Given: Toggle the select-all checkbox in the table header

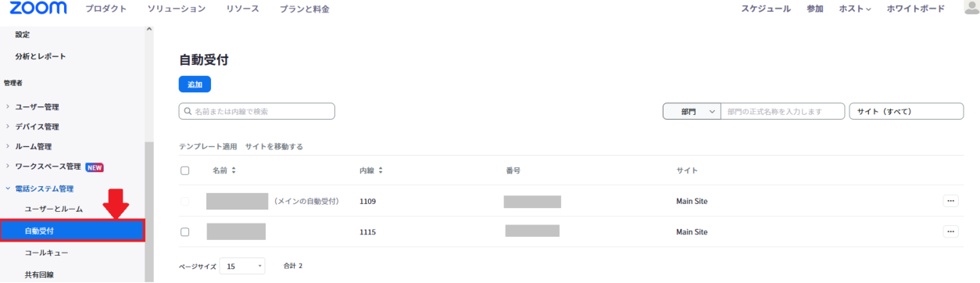Looking at the screenshot, I should click(185, 170).
